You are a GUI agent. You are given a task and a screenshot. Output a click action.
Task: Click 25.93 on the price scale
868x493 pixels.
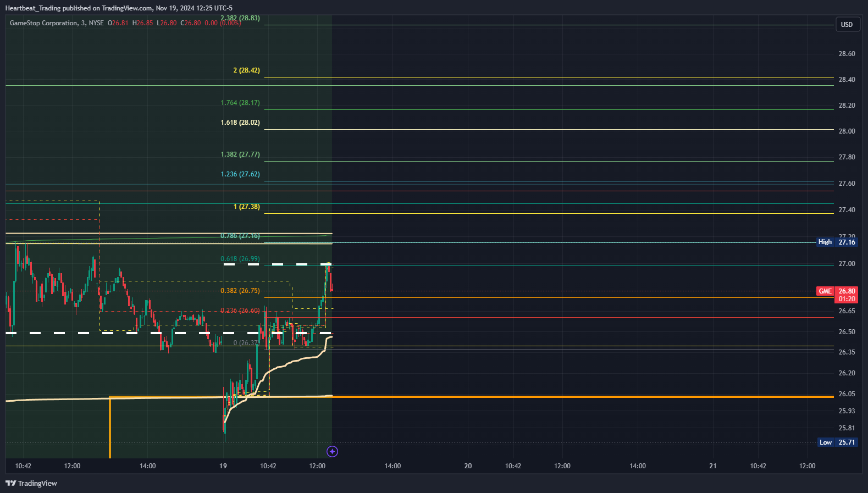point(847,411)
